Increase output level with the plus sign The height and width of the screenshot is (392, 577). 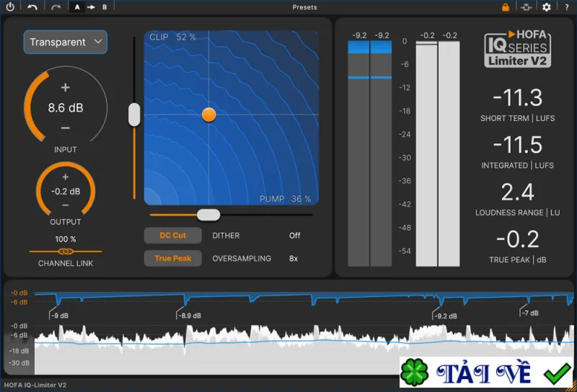pos(66,177)
